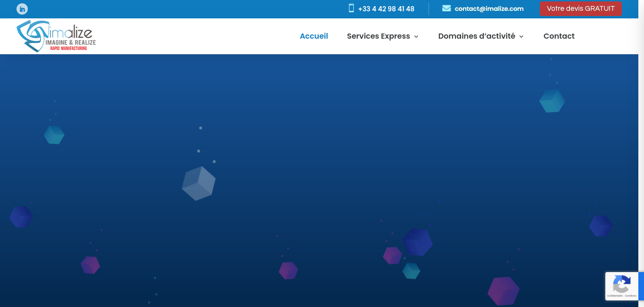
Task: Click the reCAPTCHA badge logo
Action: coord(621,284)
